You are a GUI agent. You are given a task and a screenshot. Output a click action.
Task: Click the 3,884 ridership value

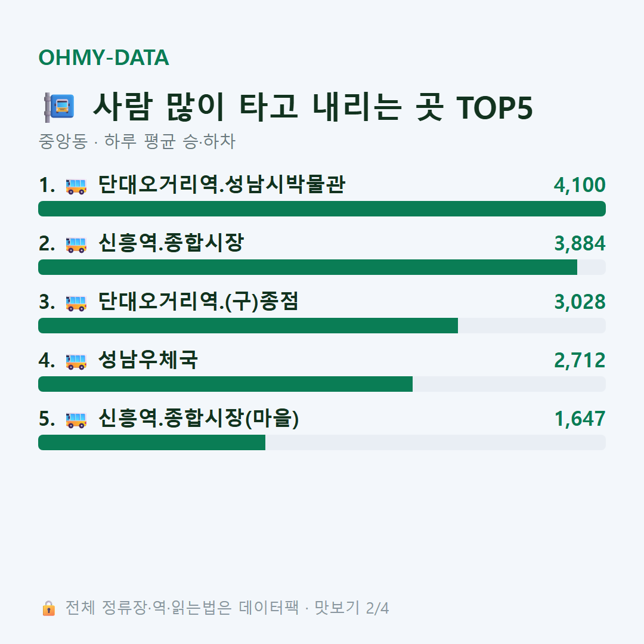tap(580, 243)
